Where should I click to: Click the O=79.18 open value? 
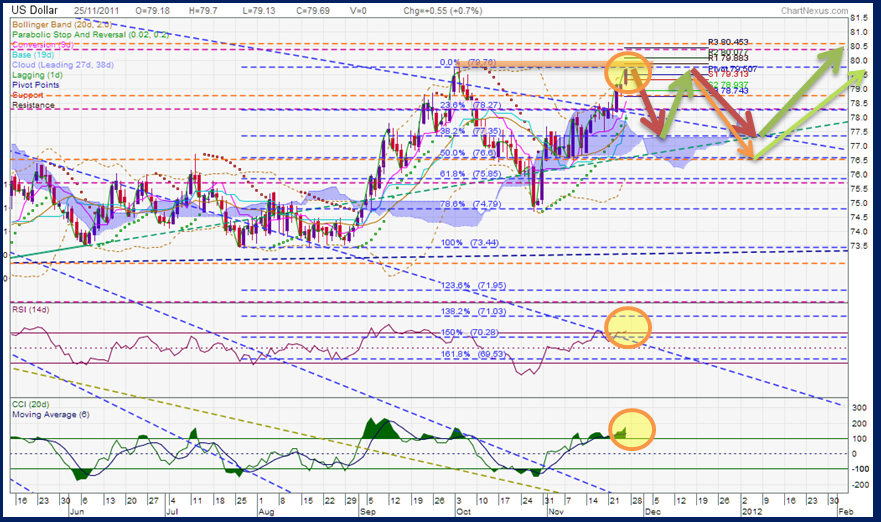[x=152, y=11]
